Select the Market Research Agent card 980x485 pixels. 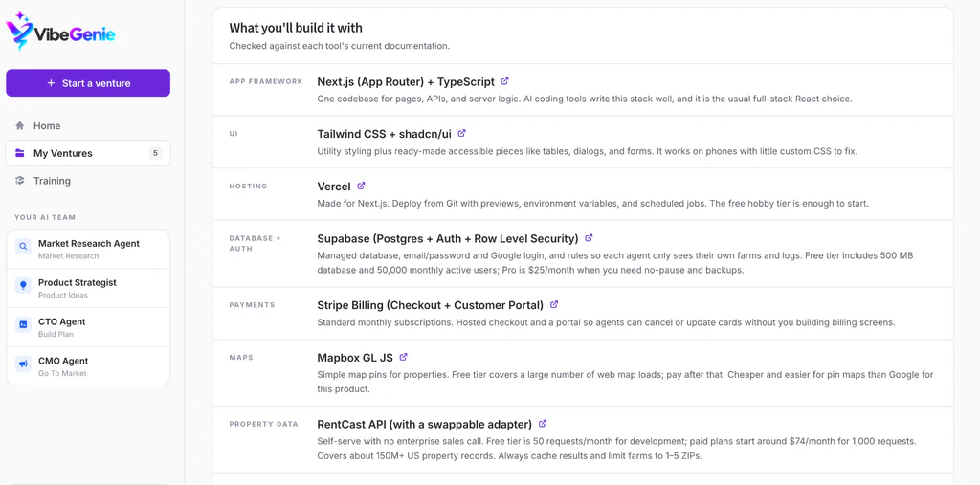pyautogui.click(x=88, y=250)
